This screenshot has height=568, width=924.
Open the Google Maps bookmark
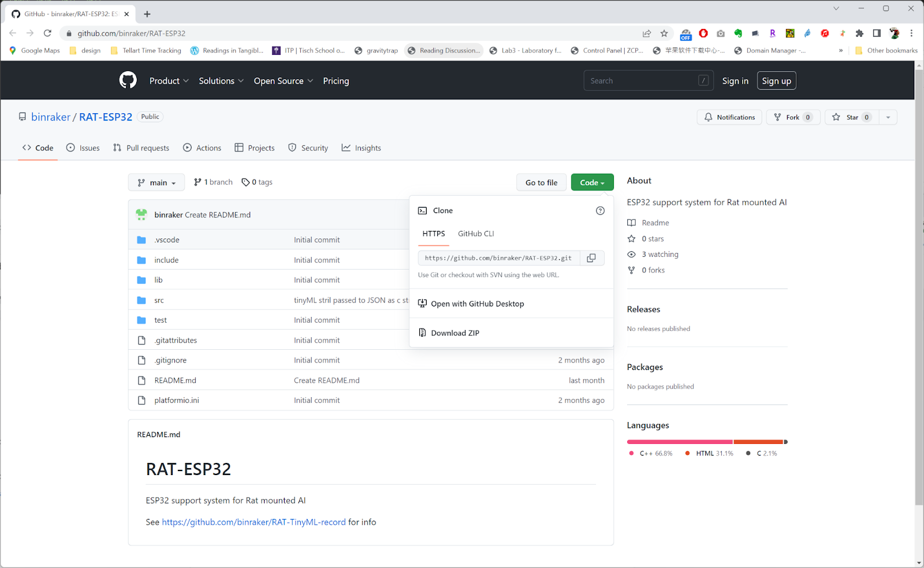pyautogui.click(x=35, y=51)
